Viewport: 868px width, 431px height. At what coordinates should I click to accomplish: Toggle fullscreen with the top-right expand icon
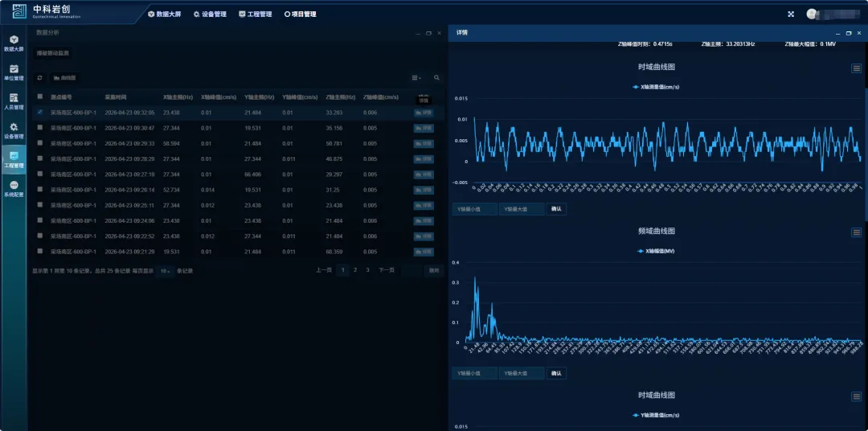791,14
